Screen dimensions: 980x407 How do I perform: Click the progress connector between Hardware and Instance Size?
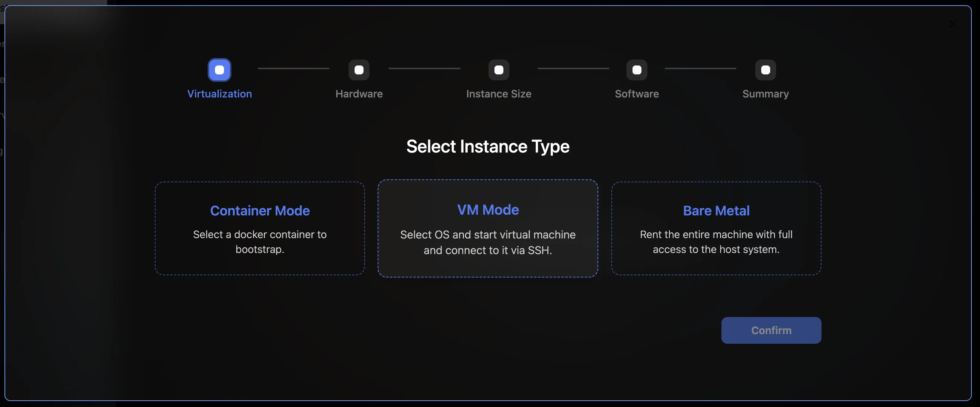424,69
